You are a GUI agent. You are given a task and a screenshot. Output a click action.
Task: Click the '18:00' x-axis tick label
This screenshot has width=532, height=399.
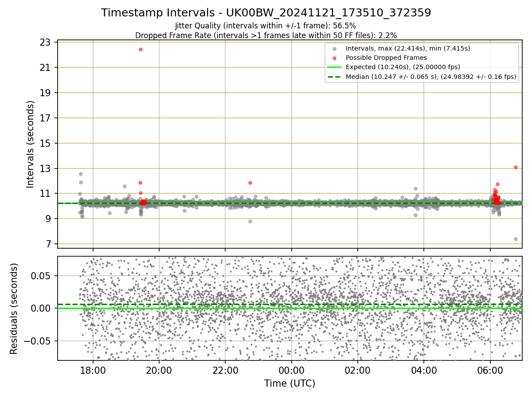point(93,371)
